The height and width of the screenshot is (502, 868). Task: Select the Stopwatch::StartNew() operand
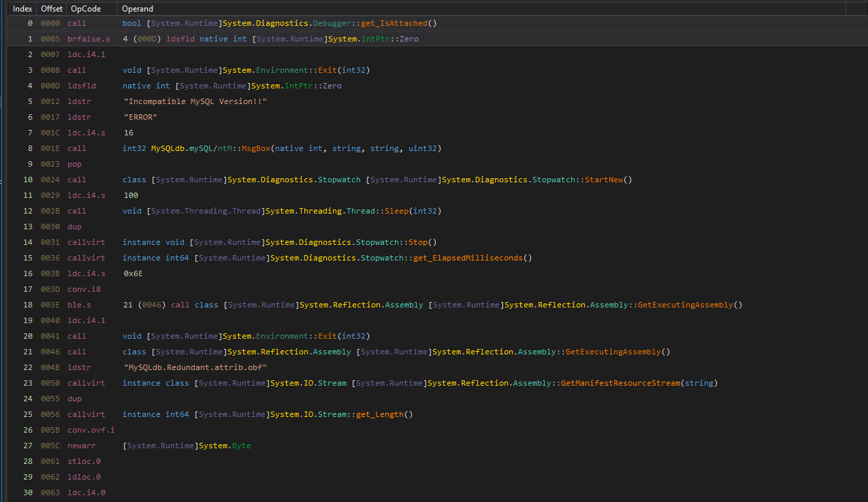(x=377, y=180)
